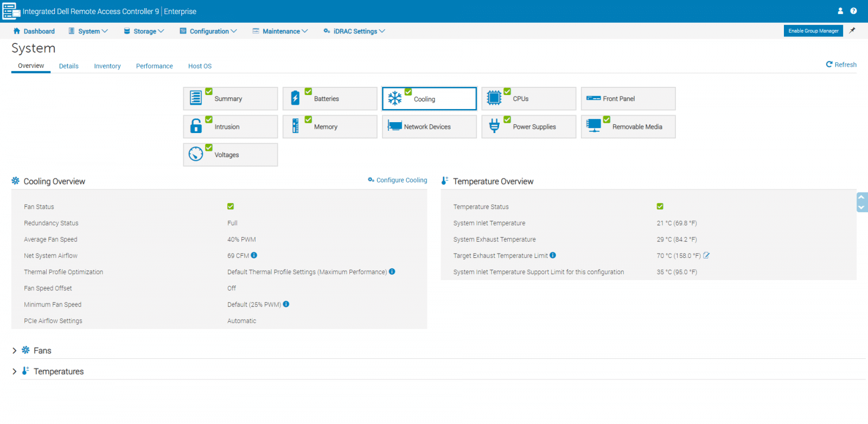The height and width of the screenshot is (424, 868).
Task: Open the iDRAC Settings dropdown menu
Action: [x=354, y=31]
